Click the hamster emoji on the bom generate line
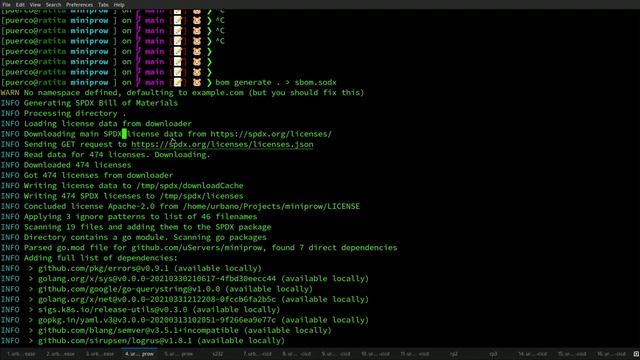Image resolution: width=640 pixels, height=360 pixels. [x=197, y=82]
